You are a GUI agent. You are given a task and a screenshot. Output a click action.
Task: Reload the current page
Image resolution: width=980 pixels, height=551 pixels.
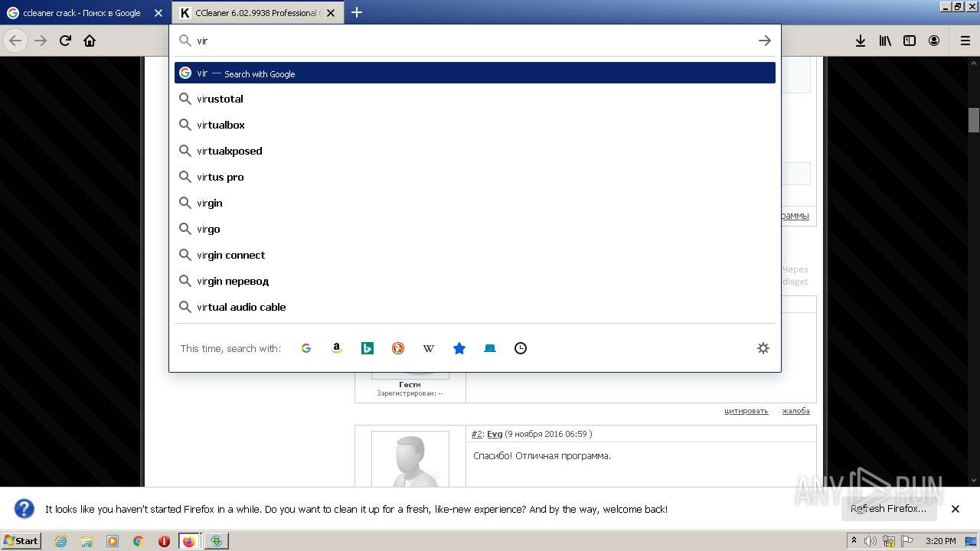65,41
